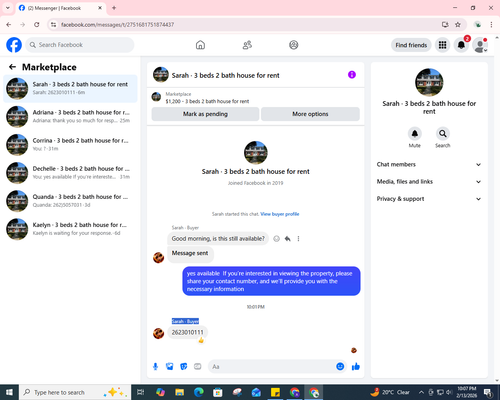Open the account profile menu
This screenshot has width=500, height=400.
point(480,46)
